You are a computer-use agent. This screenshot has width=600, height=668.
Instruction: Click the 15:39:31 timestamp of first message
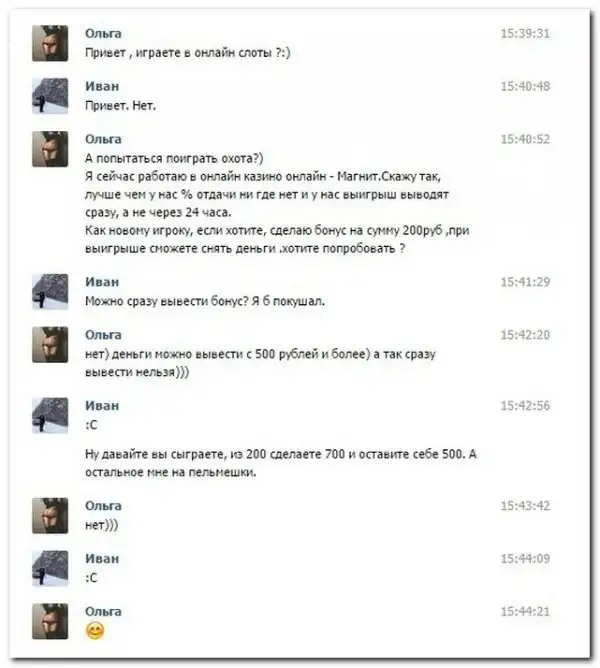[x=525, y=33]
